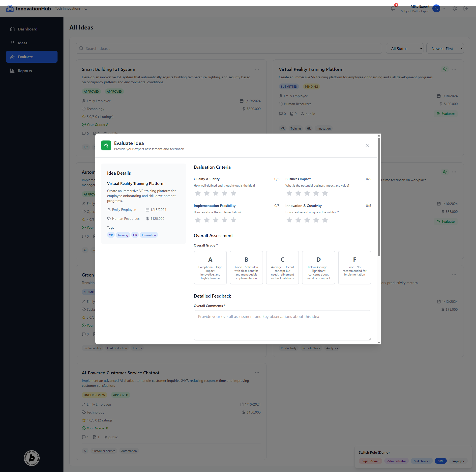Open three-dot menu on Smart Building card
Image resolution: width=476 pixels, height=472 pixels.
[x=257, y=69]
